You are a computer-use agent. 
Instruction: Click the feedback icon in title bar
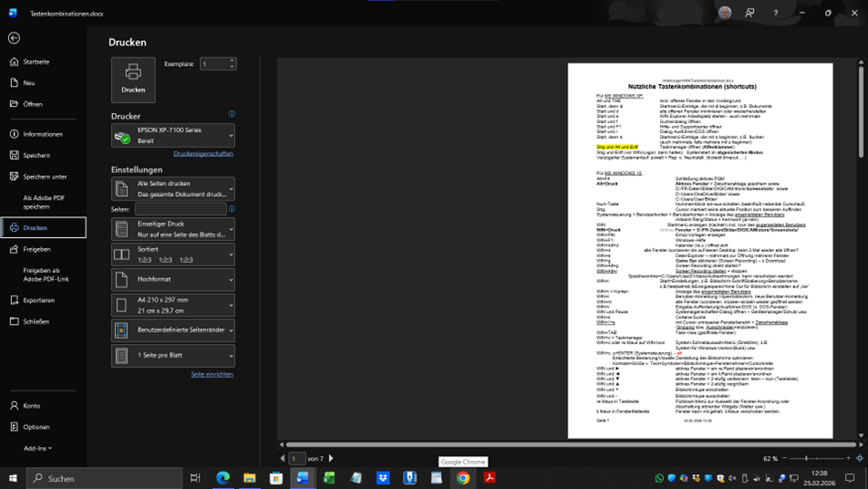pyautogui.click(x=749, y=13)
